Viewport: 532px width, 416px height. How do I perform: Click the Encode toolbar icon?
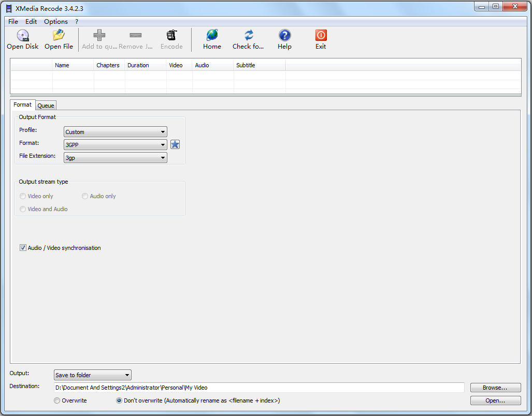tap(171, 35)
